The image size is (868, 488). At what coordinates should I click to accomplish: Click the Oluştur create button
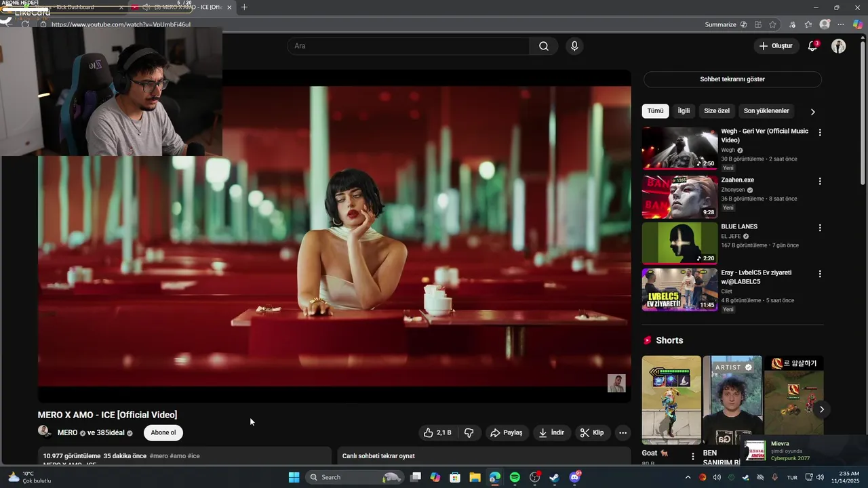(x=776, y=46)
